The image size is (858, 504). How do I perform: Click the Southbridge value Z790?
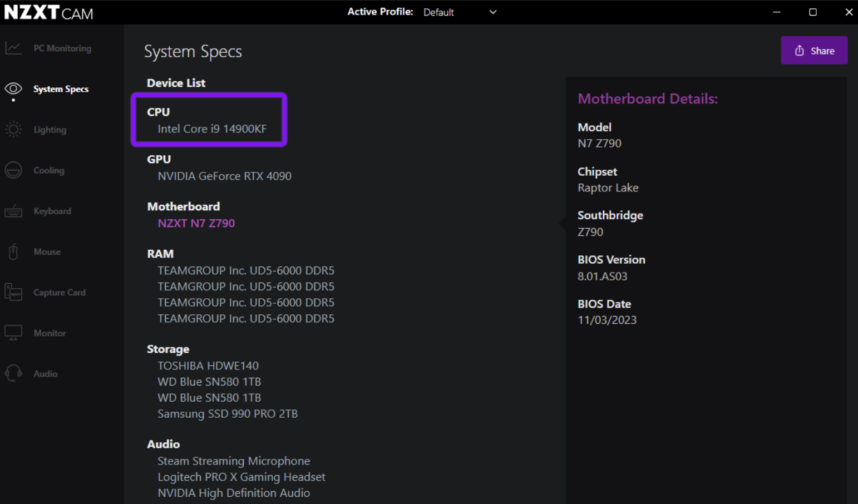[x=590, y=232]
